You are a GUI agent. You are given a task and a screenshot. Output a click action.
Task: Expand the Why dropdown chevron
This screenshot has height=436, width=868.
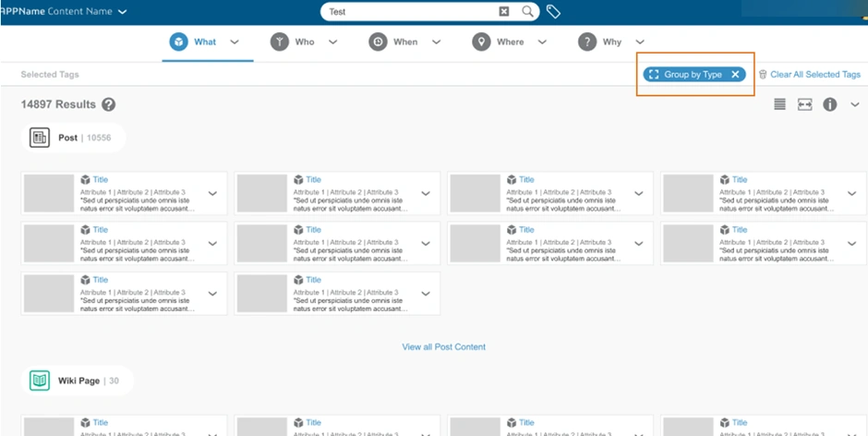point(640,42)
